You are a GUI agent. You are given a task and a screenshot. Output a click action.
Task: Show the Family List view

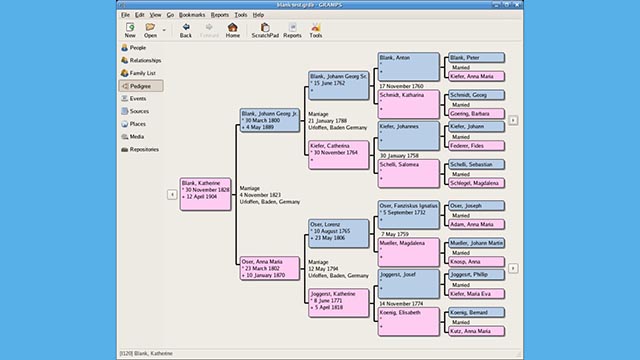pos(141,73)
